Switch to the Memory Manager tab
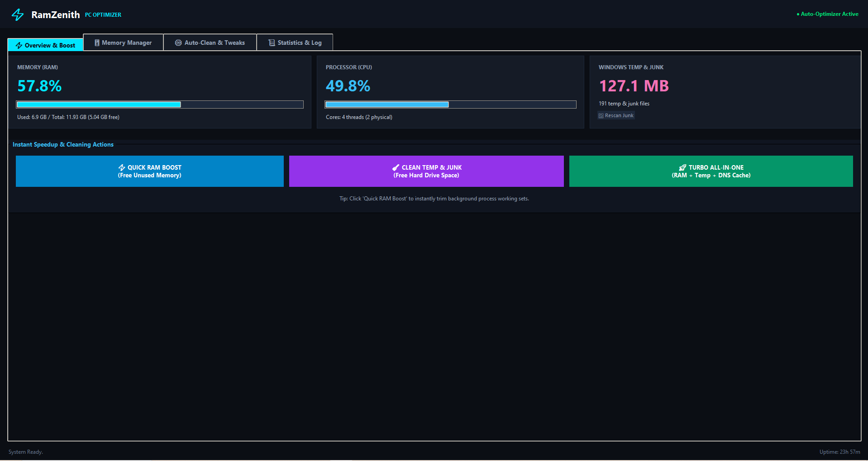This screenshot has height=461, width=868. 123,43
